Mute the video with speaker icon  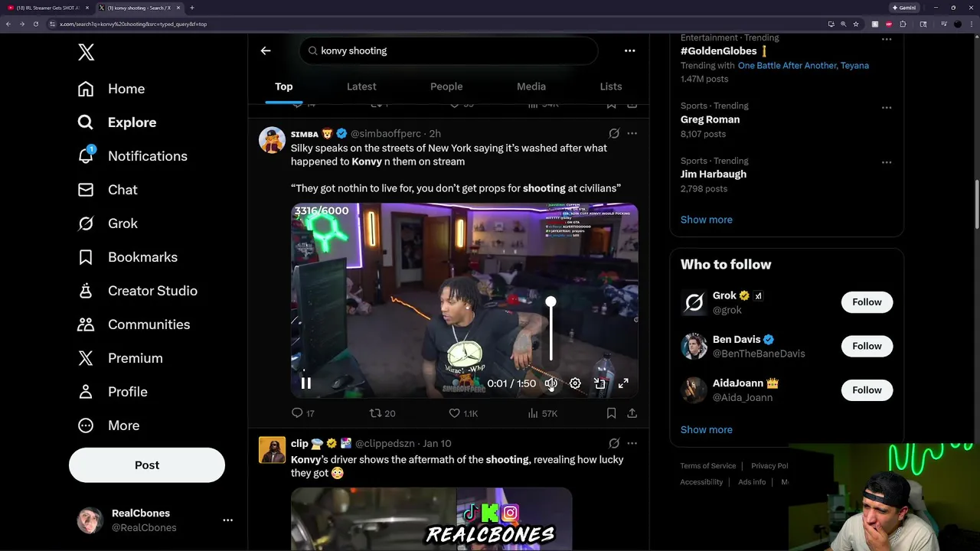click(x=550, y=383)
